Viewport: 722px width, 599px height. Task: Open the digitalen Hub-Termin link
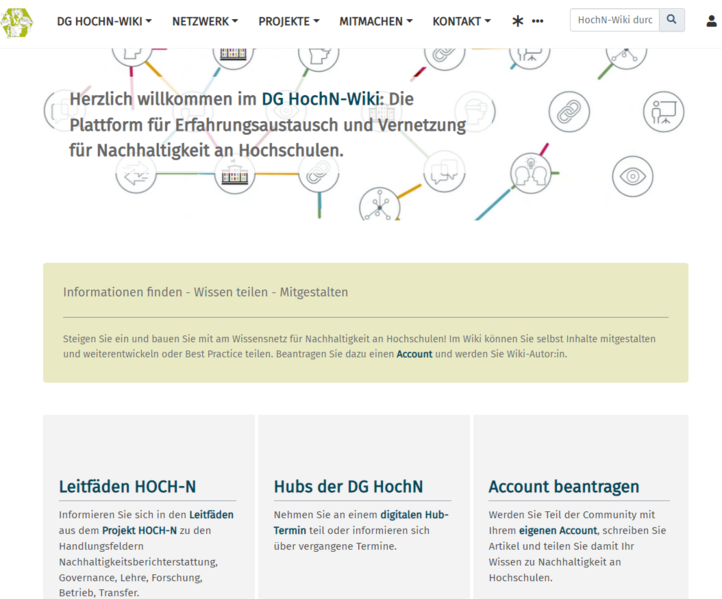pos(361,523)
